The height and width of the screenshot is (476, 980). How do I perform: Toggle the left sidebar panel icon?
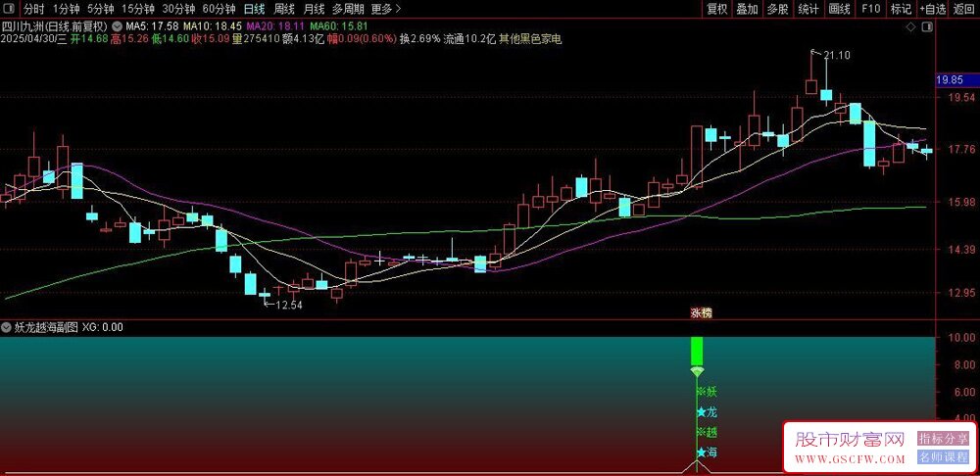tap(8, 9)
